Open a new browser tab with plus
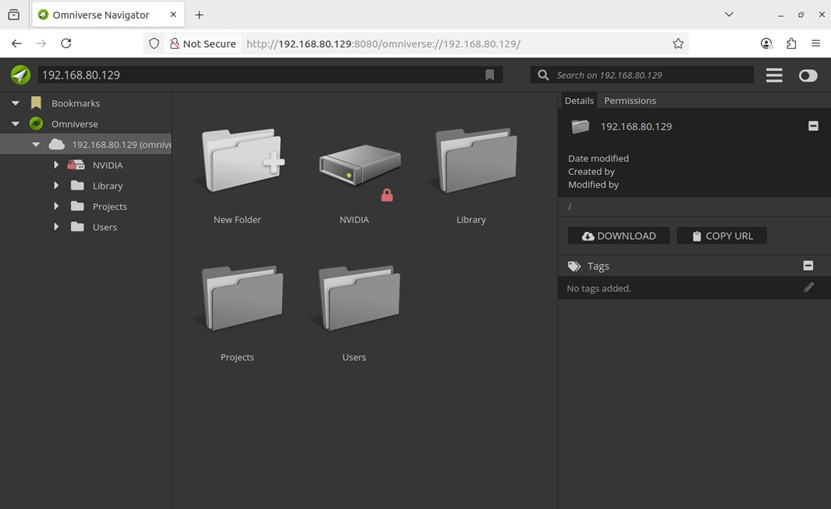This screenshot has width=831, height=509. (x=199, y=15)
